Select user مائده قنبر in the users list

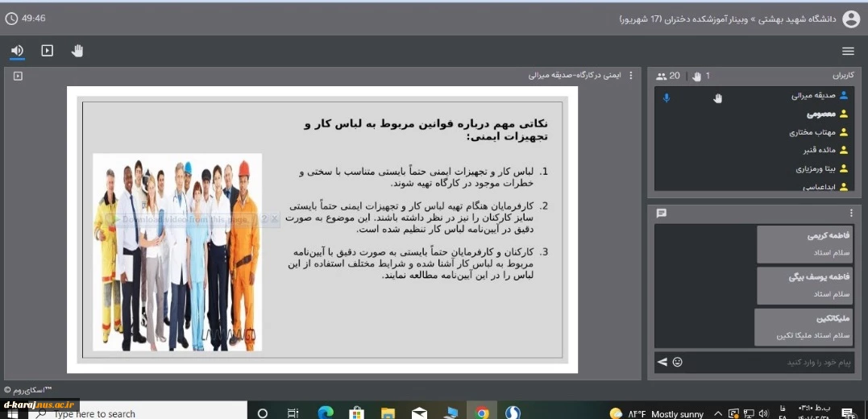(x=820, y=150)
